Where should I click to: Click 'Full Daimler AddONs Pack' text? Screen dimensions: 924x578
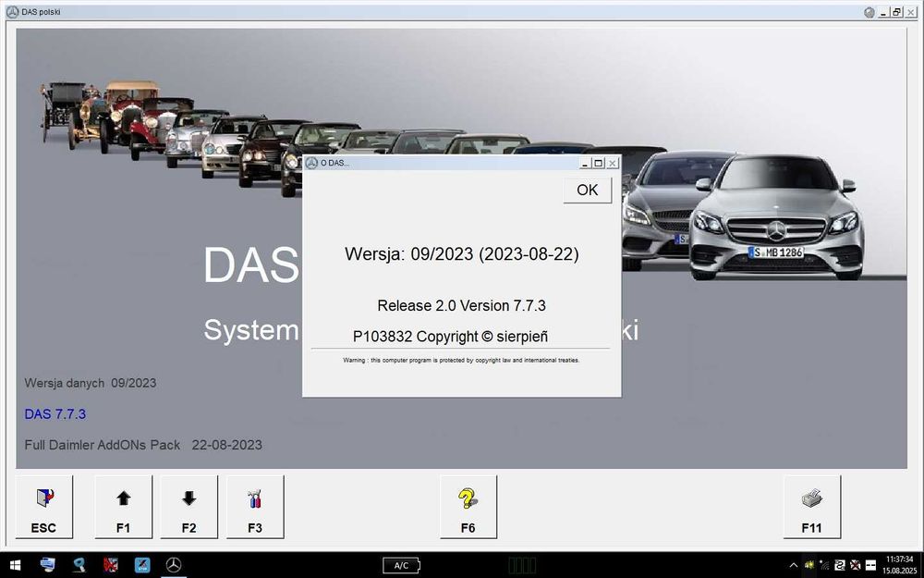point(102,445)
